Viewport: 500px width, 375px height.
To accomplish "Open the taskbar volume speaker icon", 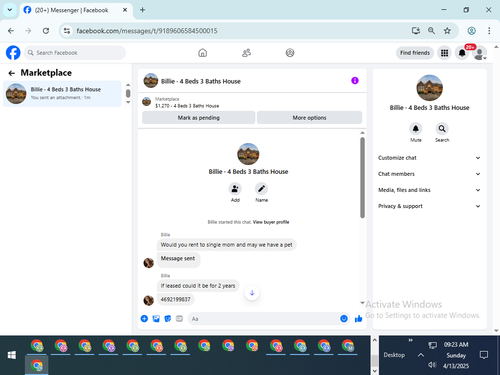I will pyautogui.click(x=432, y=365).
